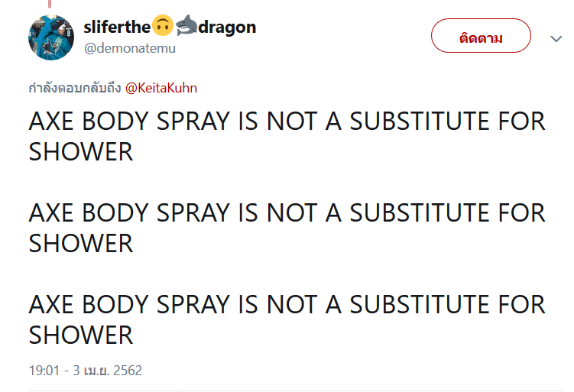The width and height of the screenshot is (574, 392).
Task: Click the first SHOWER word
Action: [81, 152]
